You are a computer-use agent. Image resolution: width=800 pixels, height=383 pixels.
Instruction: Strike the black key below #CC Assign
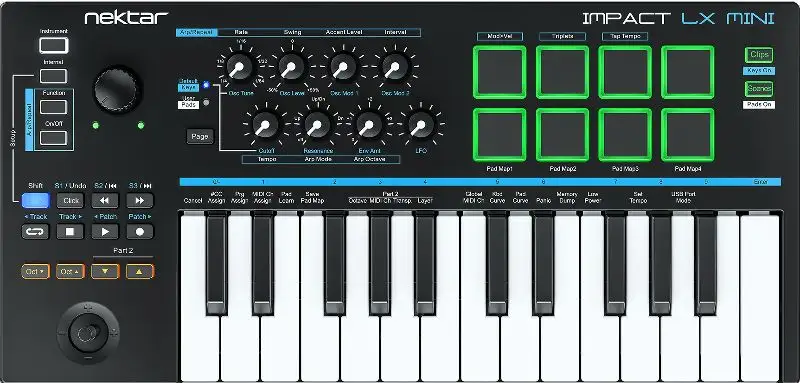217,263
